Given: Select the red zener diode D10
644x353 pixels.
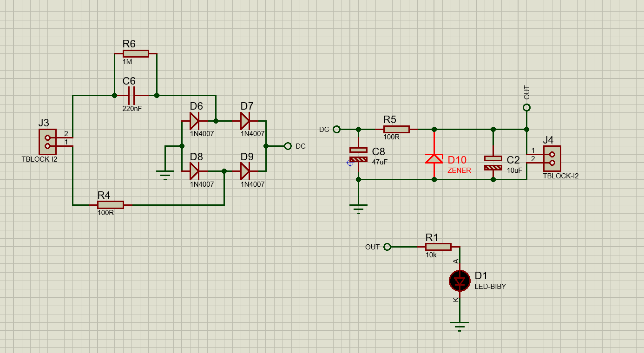Looking at the screenshot, I should coord(434,159).
